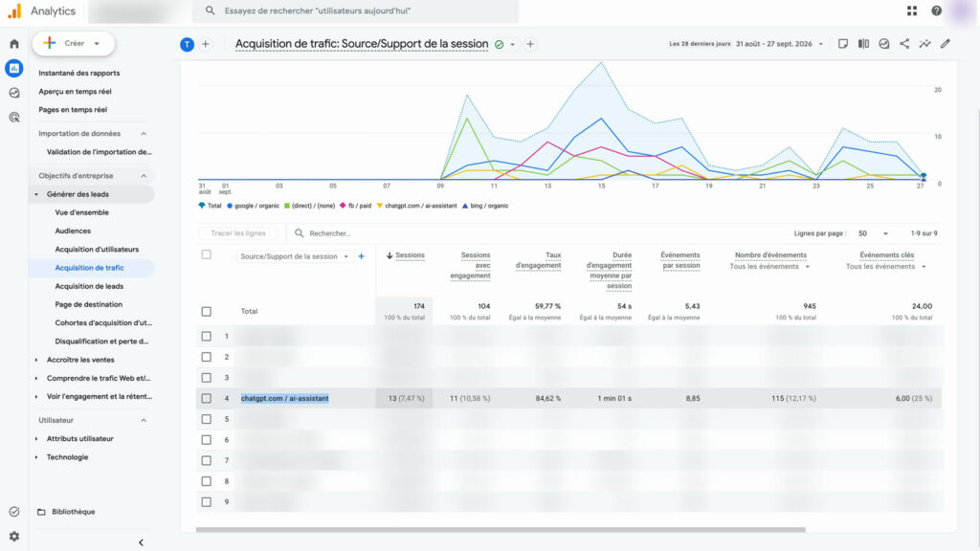
Task: Click Tracer les lignes button
Action: (x=238, y=233)
